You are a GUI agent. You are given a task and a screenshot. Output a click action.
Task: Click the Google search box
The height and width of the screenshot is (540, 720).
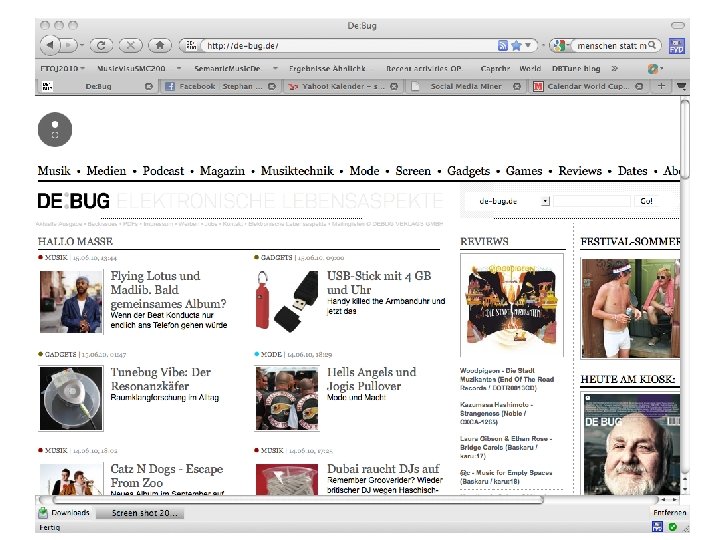pos(611,45)
